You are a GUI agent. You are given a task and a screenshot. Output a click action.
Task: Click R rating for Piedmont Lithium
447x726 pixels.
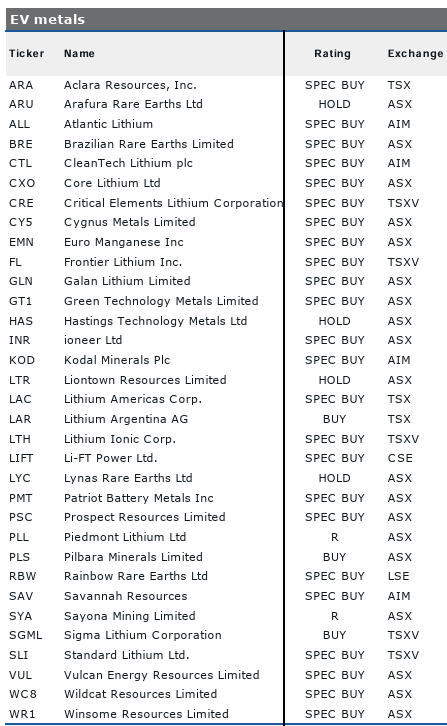[334, 537]
